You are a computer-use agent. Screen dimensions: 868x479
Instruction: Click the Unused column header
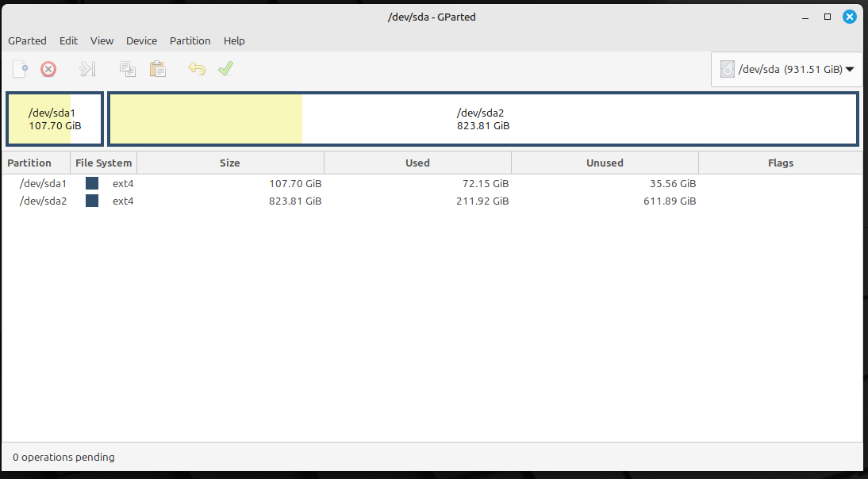605,163
